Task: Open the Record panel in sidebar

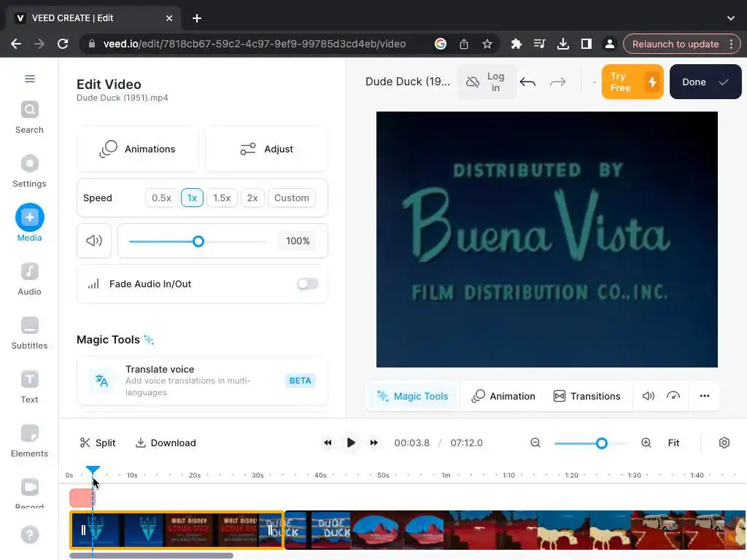Action: [x=29, y=494]
